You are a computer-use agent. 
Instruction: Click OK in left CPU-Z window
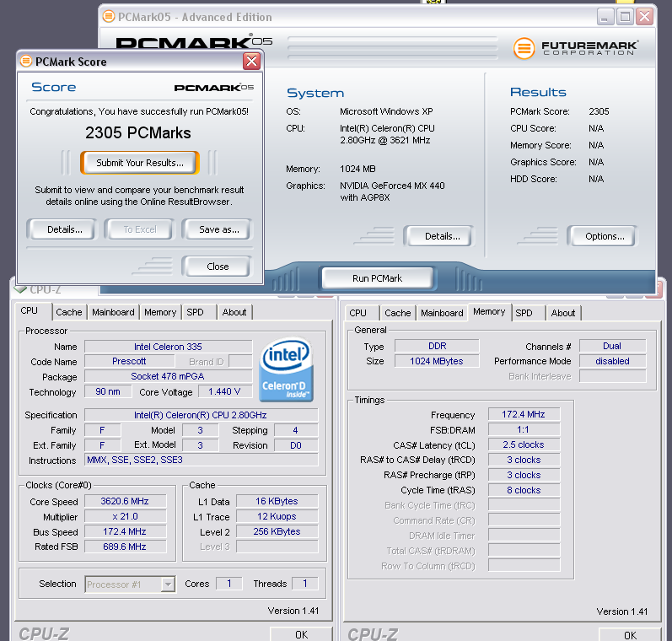[301, 634]
